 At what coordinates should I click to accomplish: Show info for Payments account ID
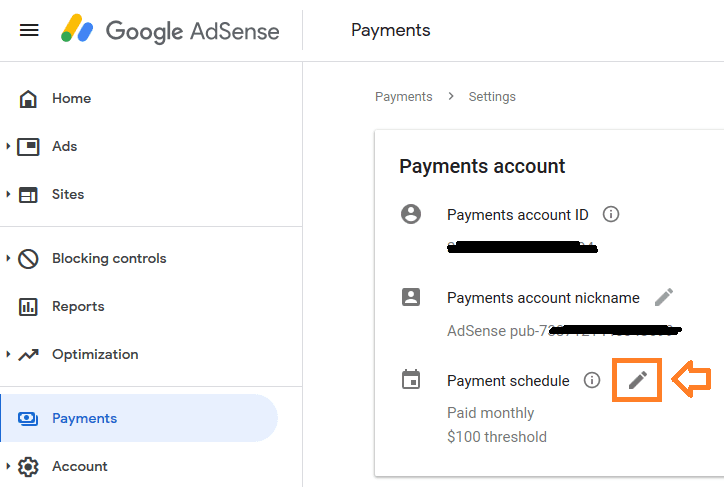[610, 214]
